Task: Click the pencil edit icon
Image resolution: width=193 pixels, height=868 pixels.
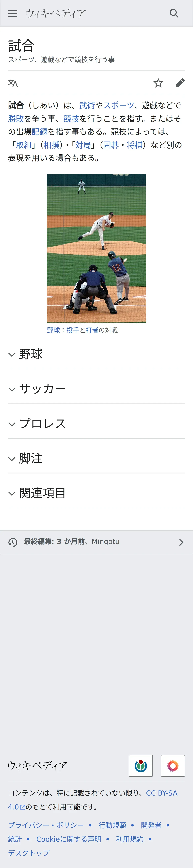Action: (x=180, y=83)
